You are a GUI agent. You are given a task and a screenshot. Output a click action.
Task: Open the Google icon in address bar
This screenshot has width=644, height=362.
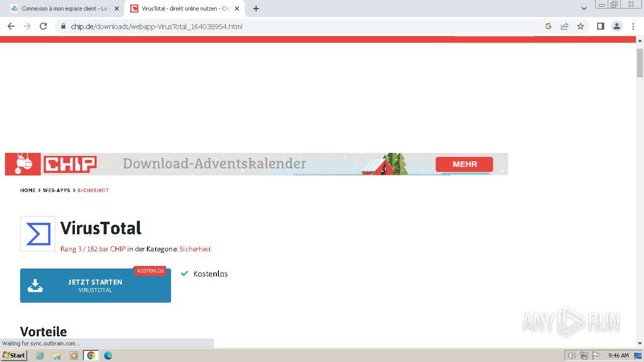click(x=548, y=26)
